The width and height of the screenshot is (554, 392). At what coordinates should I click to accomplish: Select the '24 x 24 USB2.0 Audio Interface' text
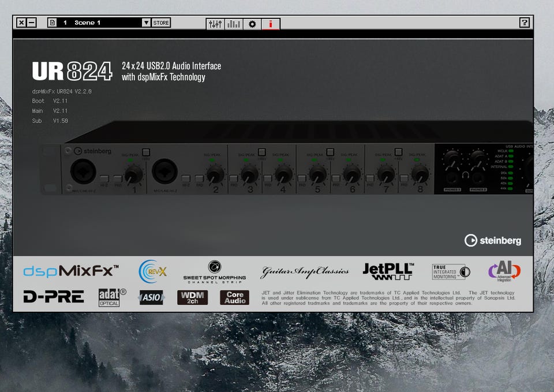coord(171,66)
